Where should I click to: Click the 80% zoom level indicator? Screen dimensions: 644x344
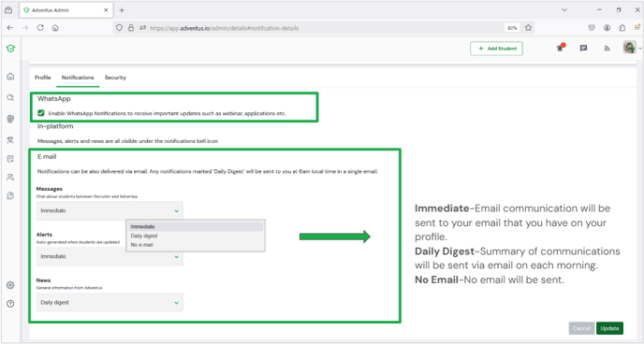pyautogui.click(x=512, y=28)
